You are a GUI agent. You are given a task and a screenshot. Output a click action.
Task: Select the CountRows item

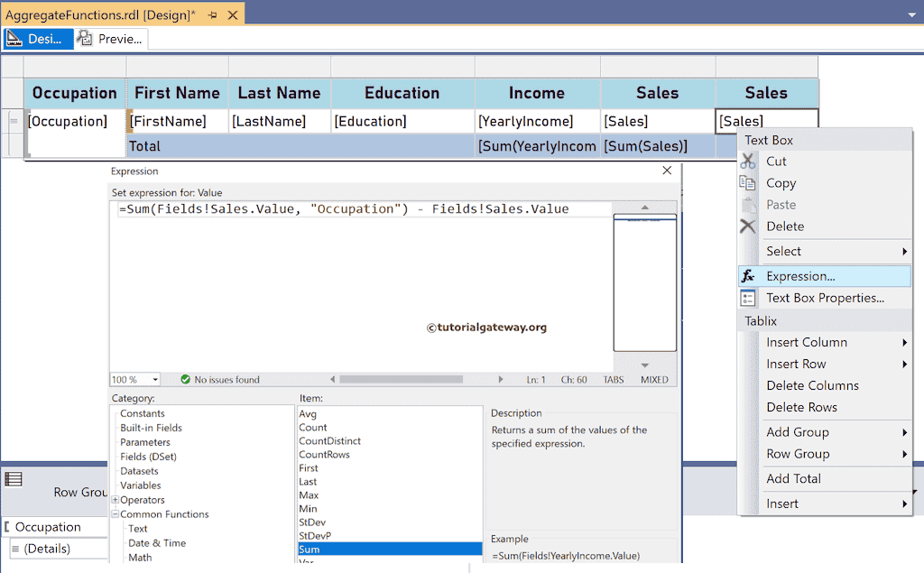324,455
